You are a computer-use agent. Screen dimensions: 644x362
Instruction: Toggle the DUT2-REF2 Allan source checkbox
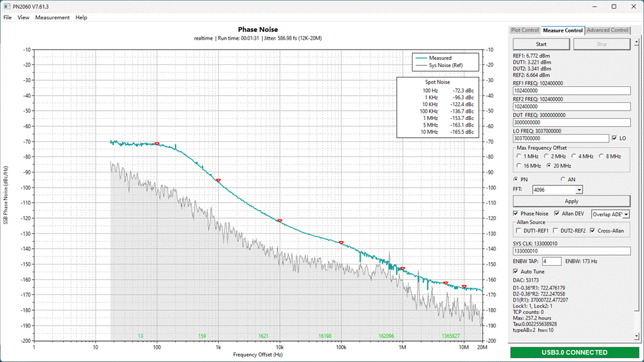click(x=556, y=231)
